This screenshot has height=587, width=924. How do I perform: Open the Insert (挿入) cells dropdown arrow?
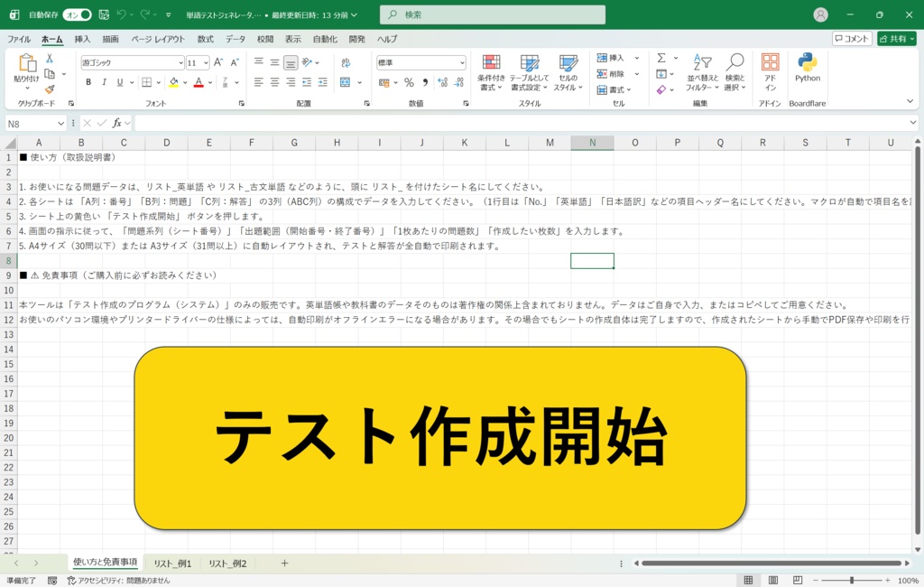pos(636,58)
